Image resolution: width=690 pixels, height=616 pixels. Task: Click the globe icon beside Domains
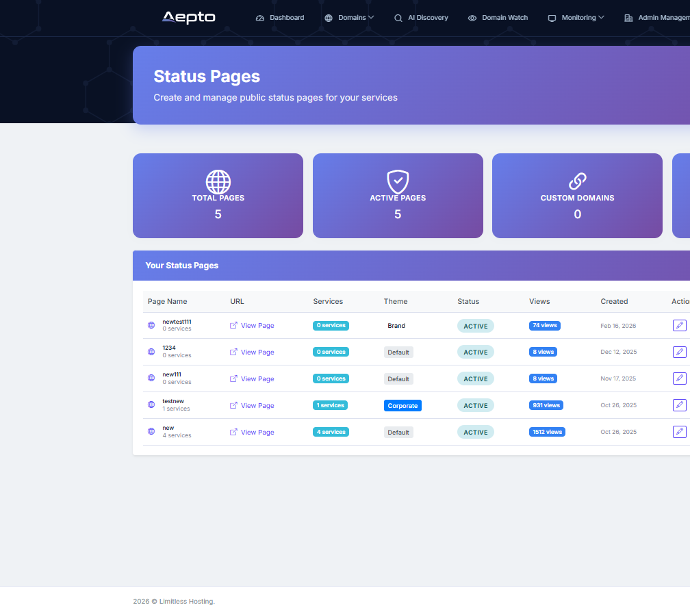[x=329, y=18]
